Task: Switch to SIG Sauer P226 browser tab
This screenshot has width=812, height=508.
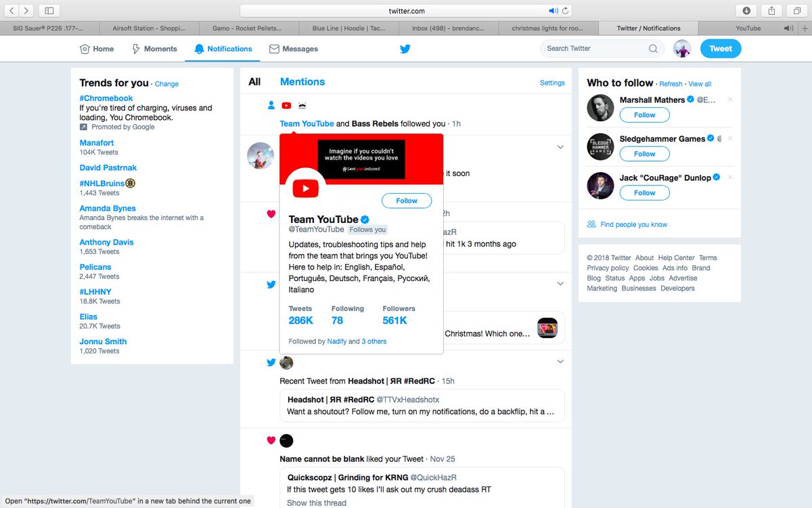Action: pyautogui.click(x=49, y=28)
